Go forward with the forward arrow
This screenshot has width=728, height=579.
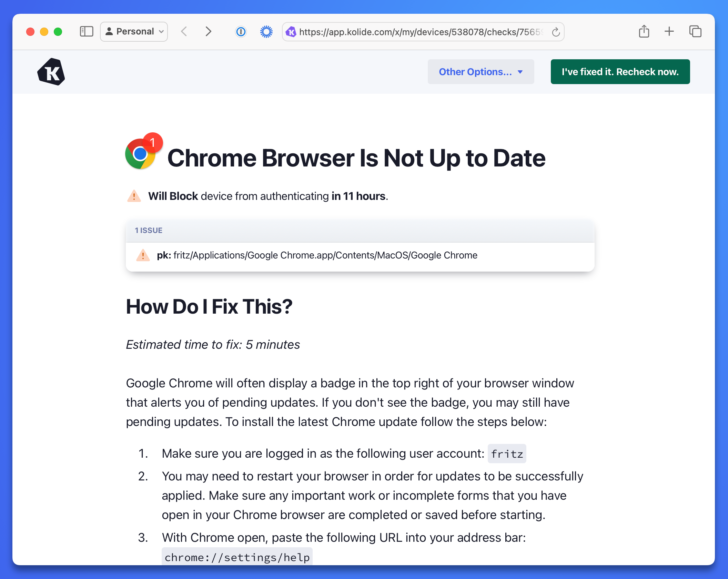(208, 32)
